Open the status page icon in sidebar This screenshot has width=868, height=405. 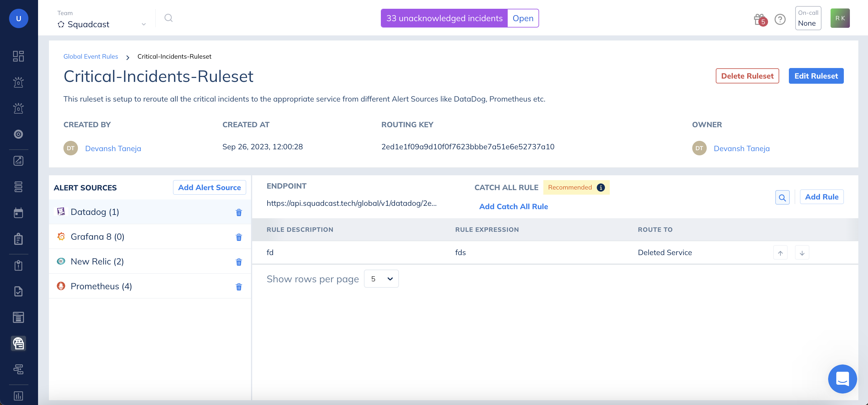pyautogui.click(x=18, y=317)
